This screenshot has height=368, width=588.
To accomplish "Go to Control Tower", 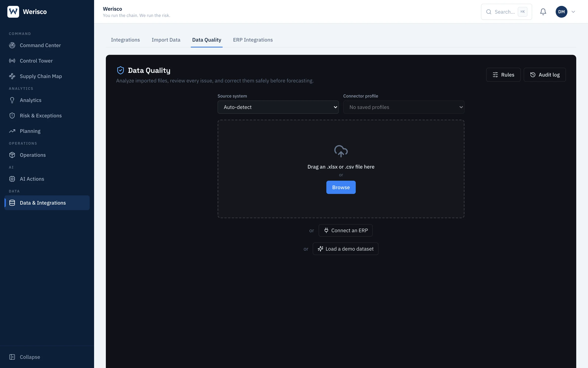I will (x=47, y=61).
